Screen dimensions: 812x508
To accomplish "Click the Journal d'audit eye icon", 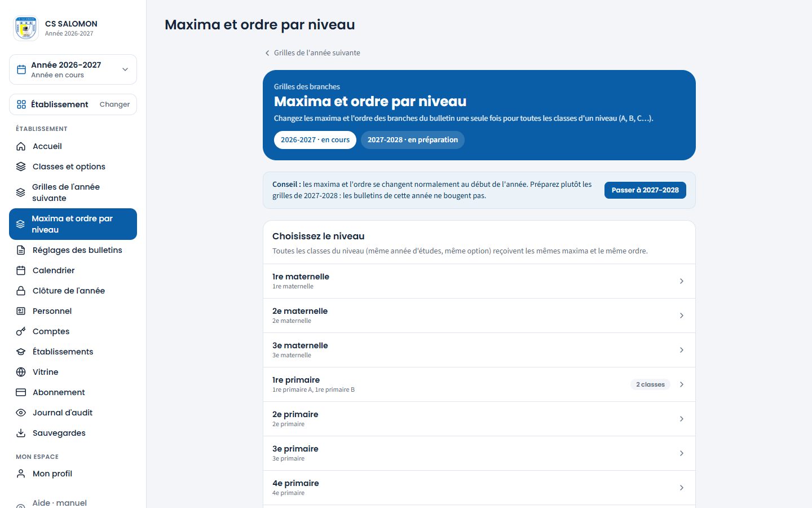I will [x=21, y=413].
